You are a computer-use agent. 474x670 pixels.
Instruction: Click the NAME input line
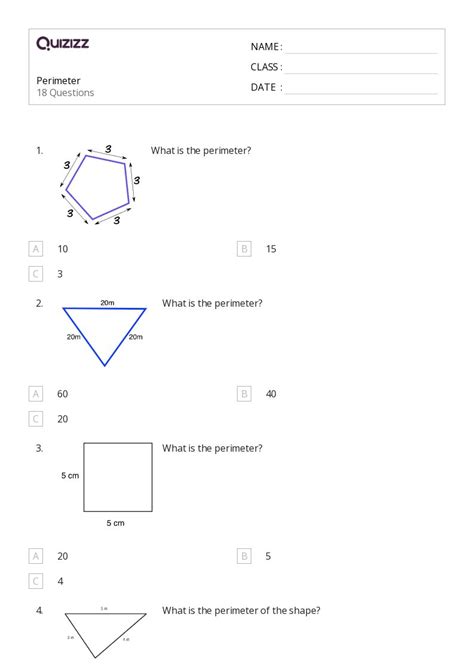[x=361, y=48]
